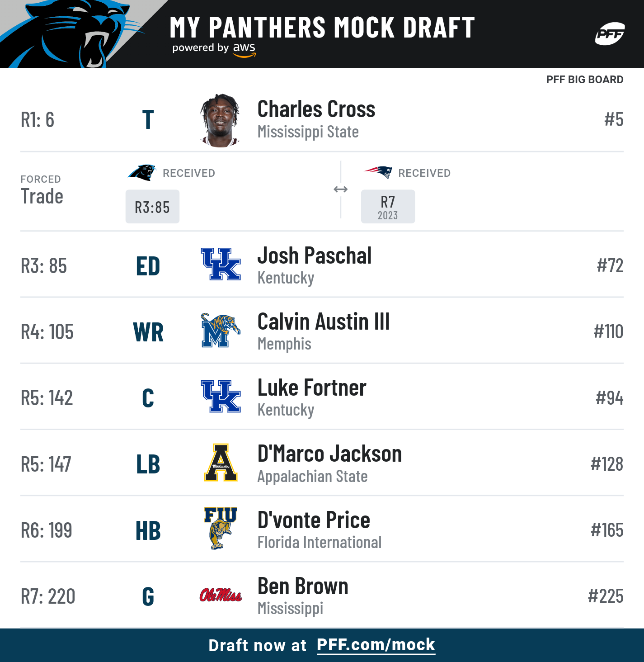The height and width of the screenshot is (662, 644).
Task: Click D'Marco Jackson's #128 big board rank
Action: [607, 464]
